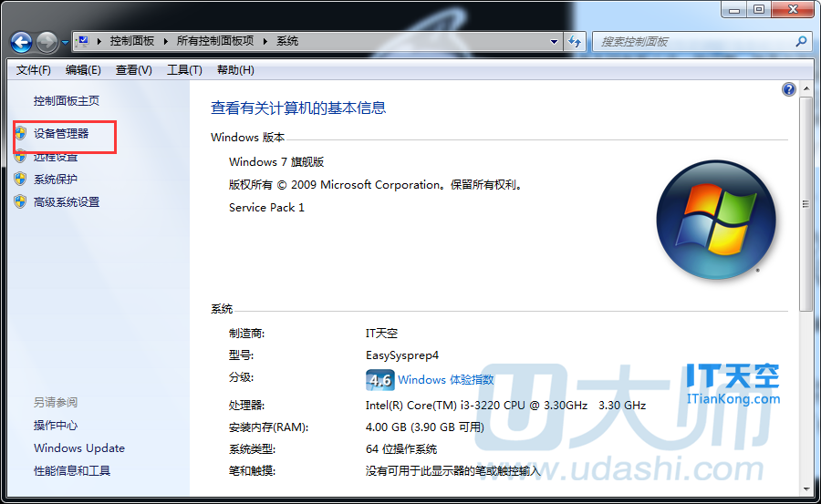Open the address bar history dropdown arrow
The width and height of the screenshot is (821, 504).
point(554,42)
